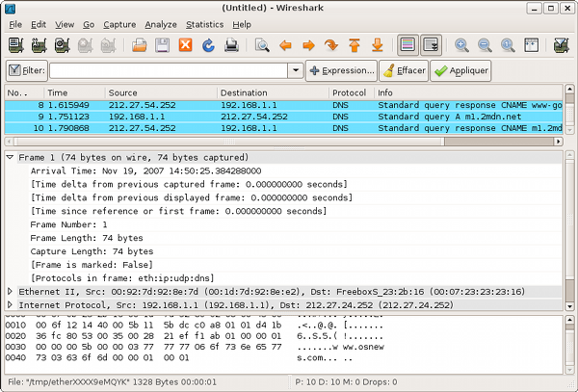Reset zoom to normal size icon

(508, 45)
